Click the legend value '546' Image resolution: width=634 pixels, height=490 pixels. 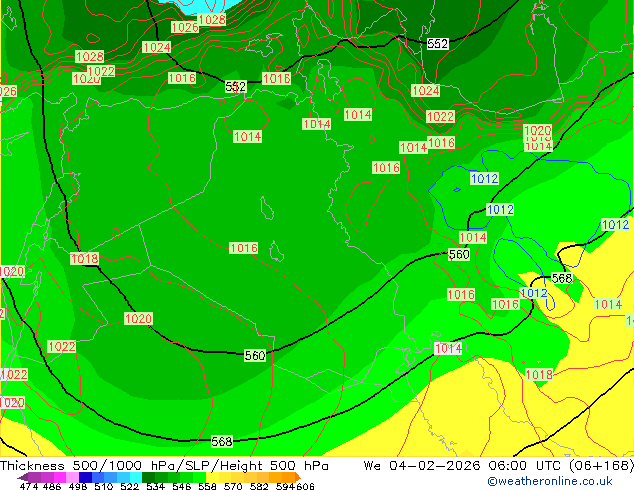182,486
